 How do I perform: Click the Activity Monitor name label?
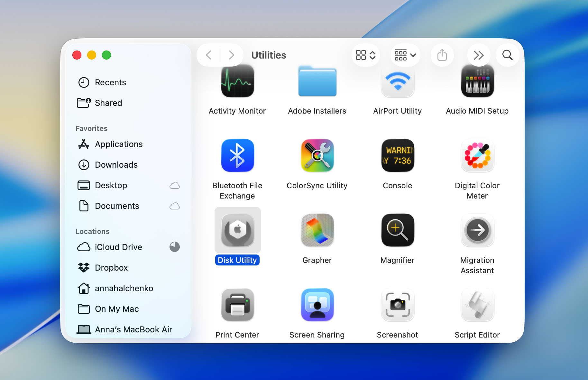click(237, 111)
